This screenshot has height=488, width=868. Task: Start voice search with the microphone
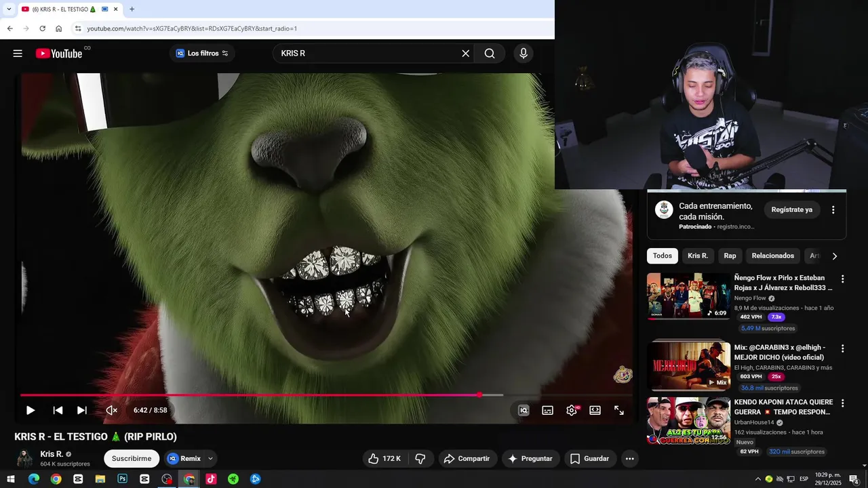coord(523,54)
